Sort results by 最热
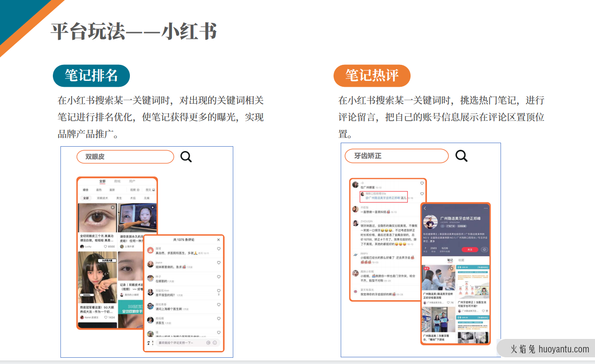Viewport: 595px width, 364px height. point(99,190)
